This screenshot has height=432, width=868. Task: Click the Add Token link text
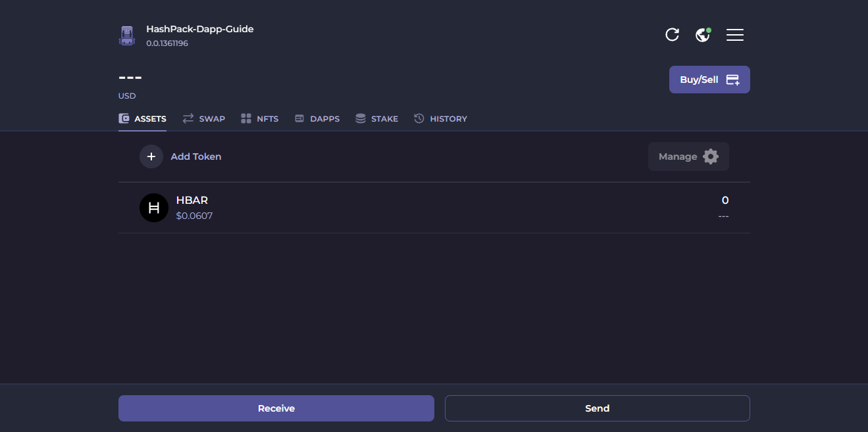pos(196,156)
